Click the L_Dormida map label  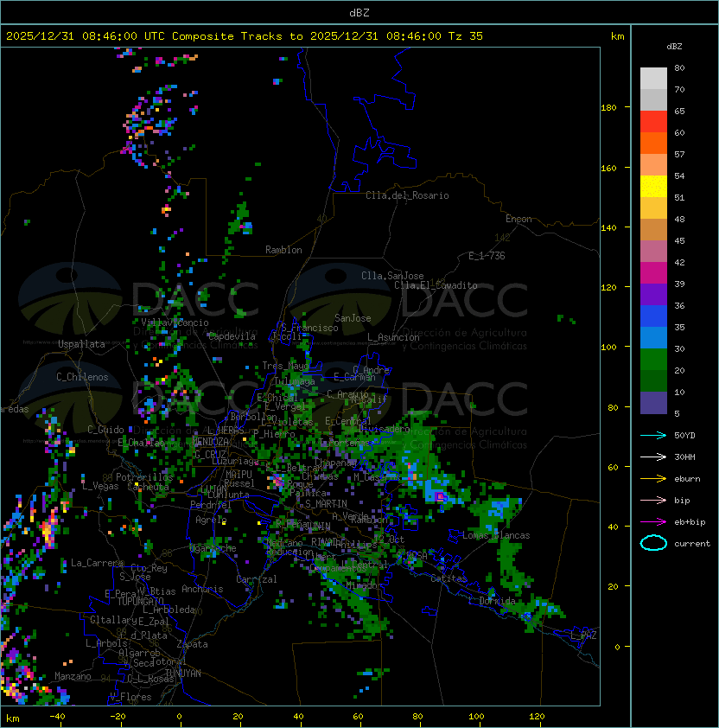click(x=492, y=601)
